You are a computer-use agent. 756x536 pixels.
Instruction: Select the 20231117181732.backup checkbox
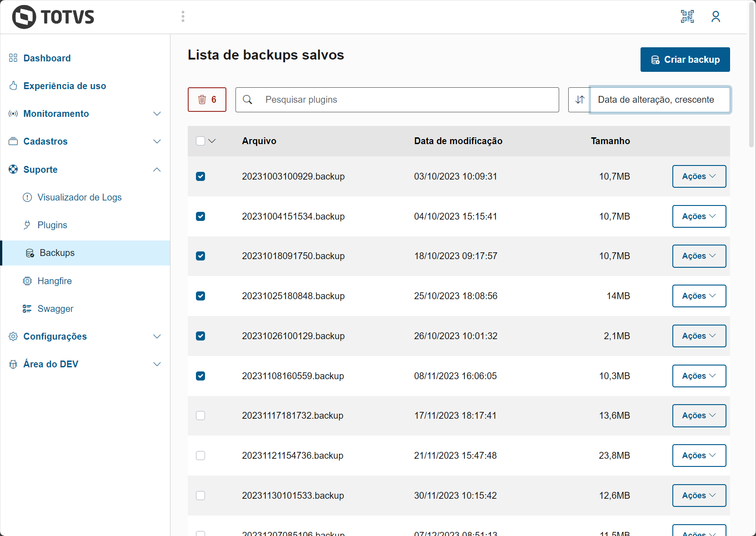200,416
